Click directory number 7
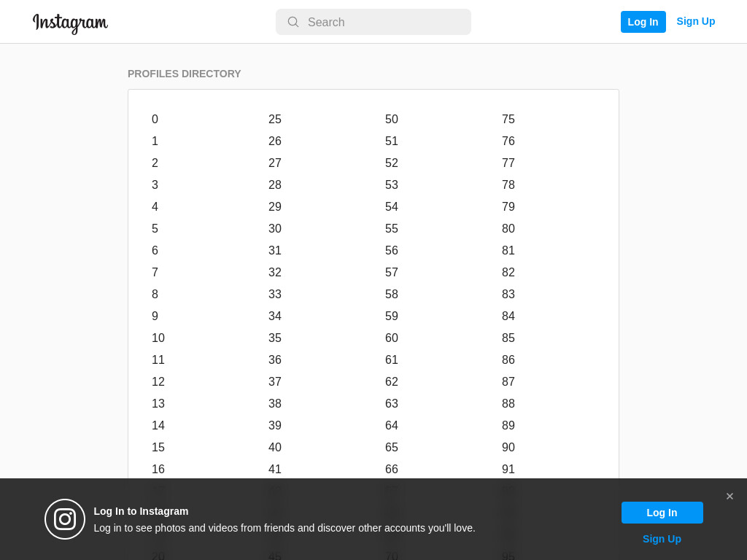 pyautogui.click(x=155, y=273)
